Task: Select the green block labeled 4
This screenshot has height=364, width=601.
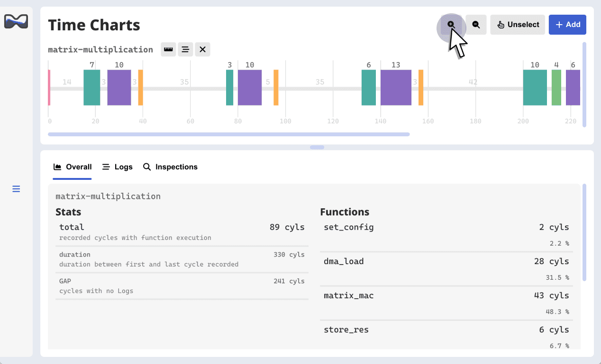Action: point(556,88)
